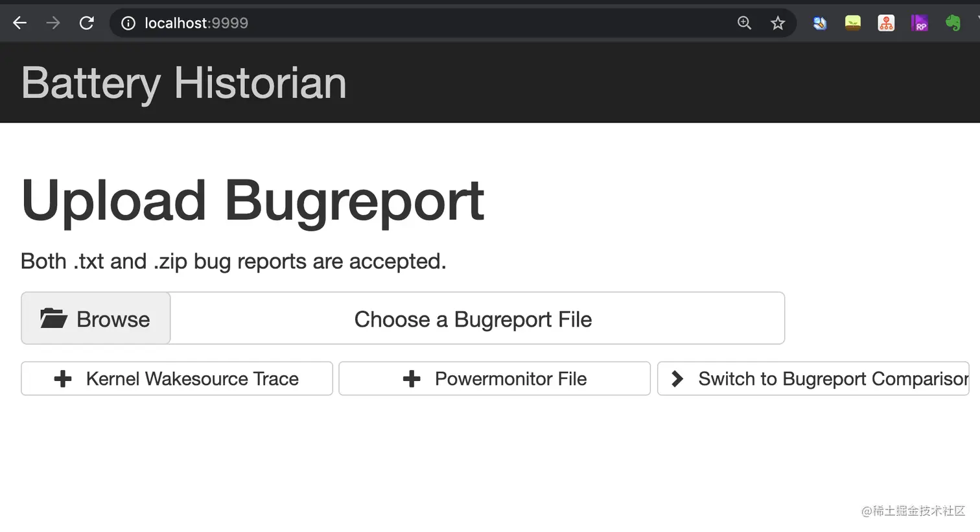980x532 pixels.
Task: Click the Battery Historian header title
Action: coord(184,83)
